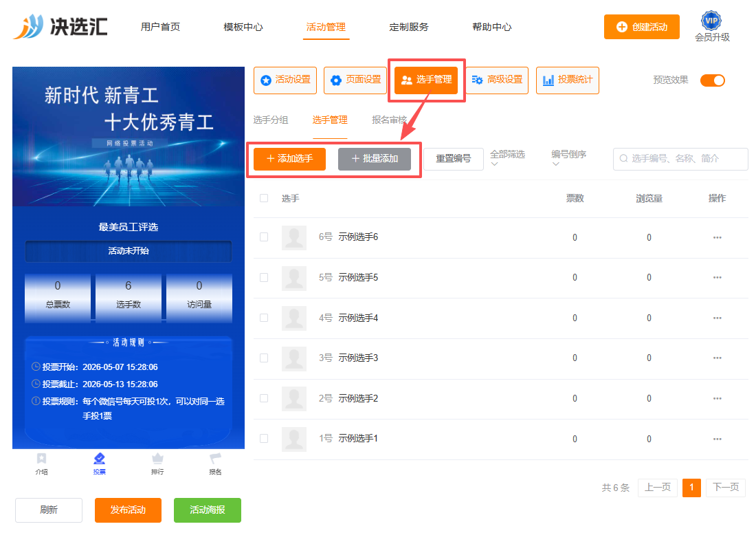Click avatar thumbnail of 示例选手6

pyautogui.click(x=294, y=238)
